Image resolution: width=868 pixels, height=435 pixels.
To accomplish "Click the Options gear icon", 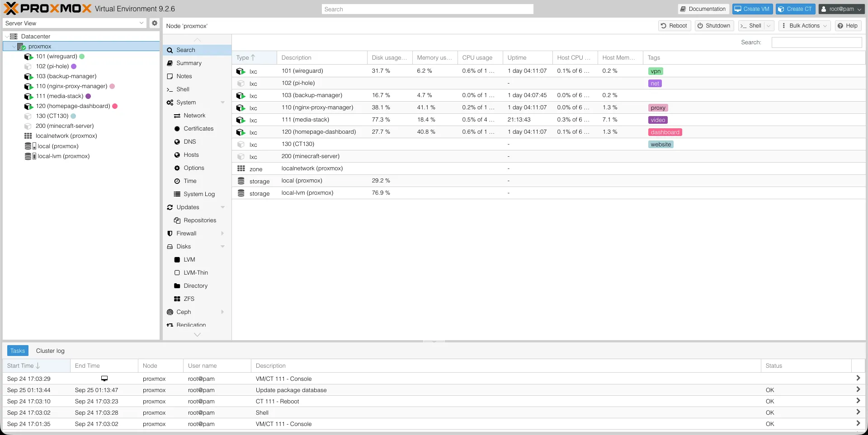I will tap(177, 168).
